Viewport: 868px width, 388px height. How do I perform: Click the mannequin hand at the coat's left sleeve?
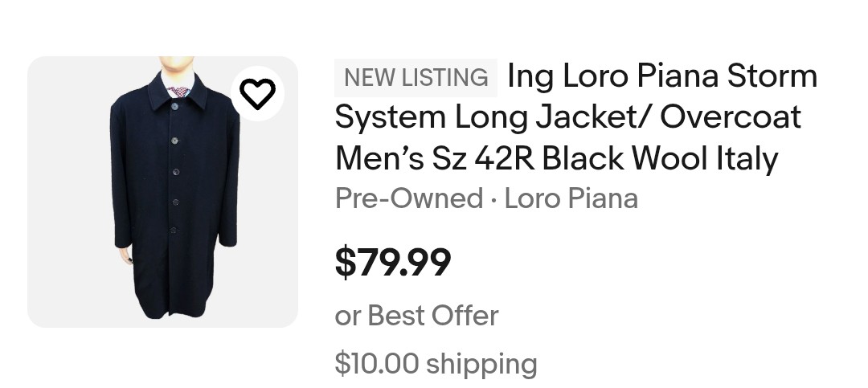[126, 257]
